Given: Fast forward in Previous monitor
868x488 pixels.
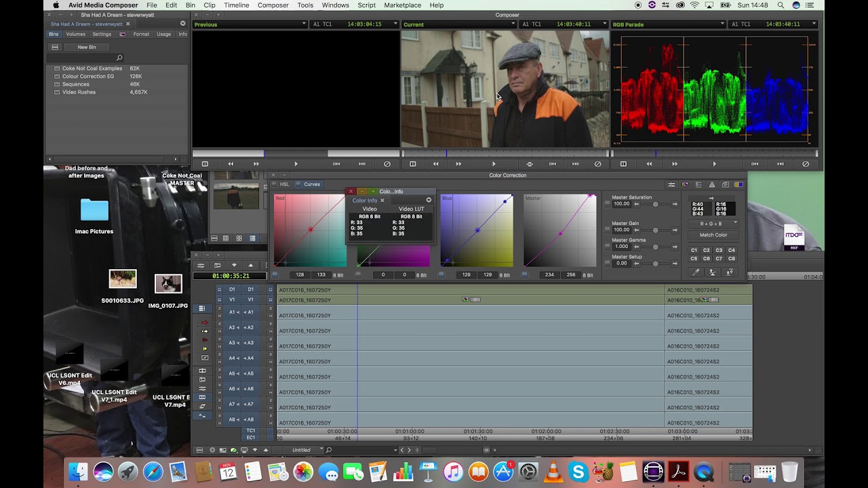Looking at the screenshot, I should click(256, 164).
